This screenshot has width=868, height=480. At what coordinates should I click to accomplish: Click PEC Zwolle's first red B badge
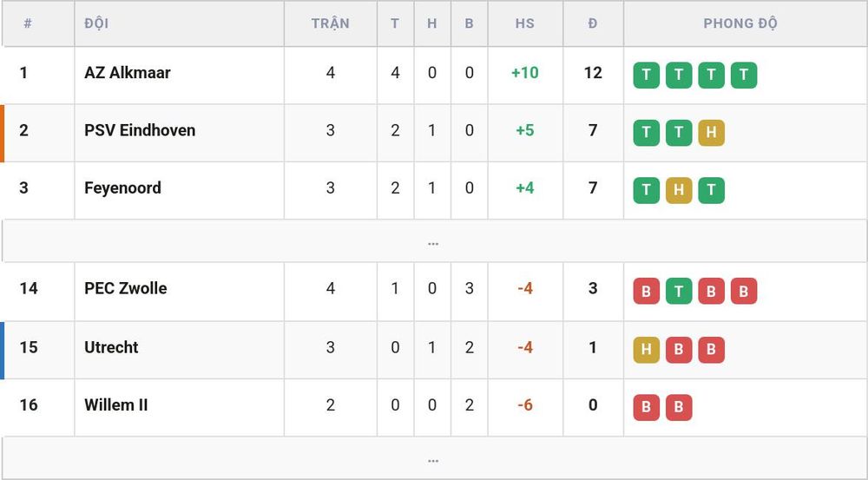(x=646, y=291)
